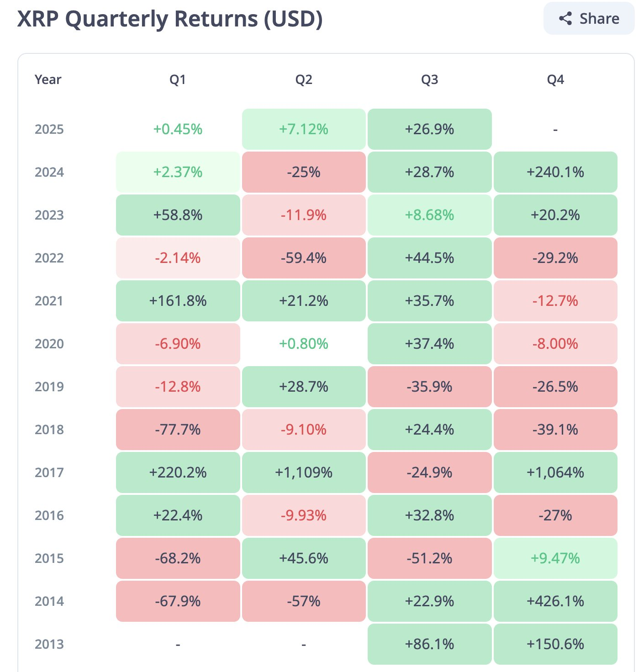Select the Q1 column header
Viewport: 644px width, 672px height.
178,80
